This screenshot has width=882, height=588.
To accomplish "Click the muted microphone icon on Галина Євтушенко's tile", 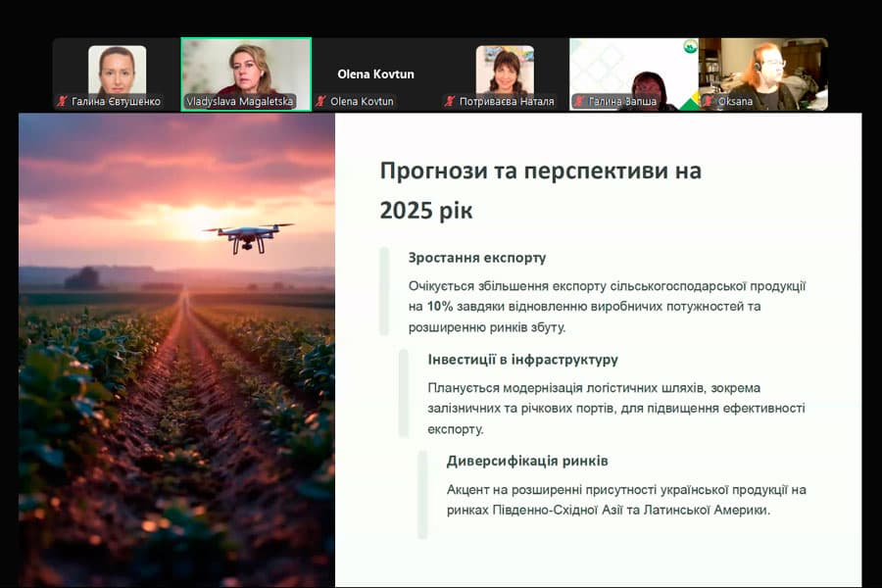I will point(61,101).
